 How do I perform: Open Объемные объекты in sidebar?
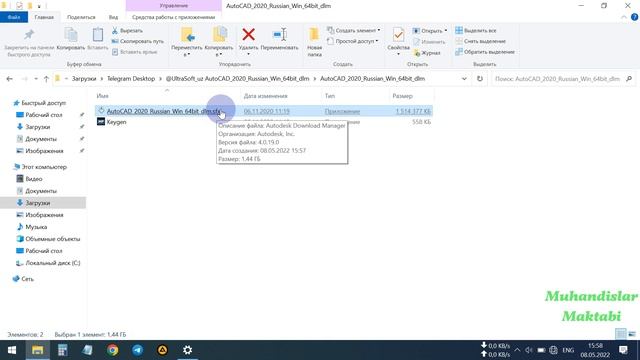[53, 239]
